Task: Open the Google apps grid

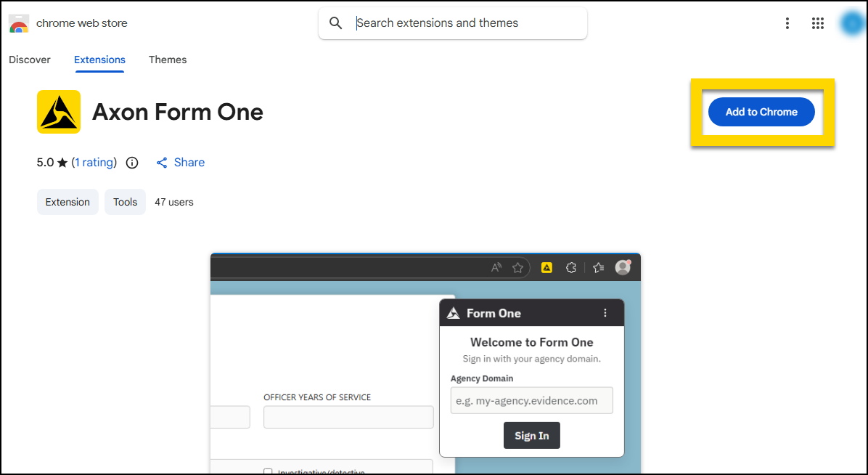Action: pos(818,23)
